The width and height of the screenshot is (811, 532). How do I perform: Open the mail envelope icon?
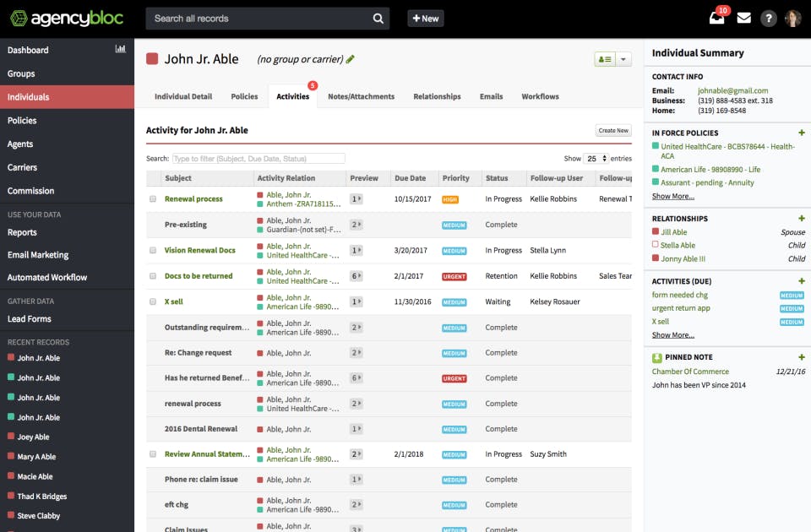click(743, 19)
